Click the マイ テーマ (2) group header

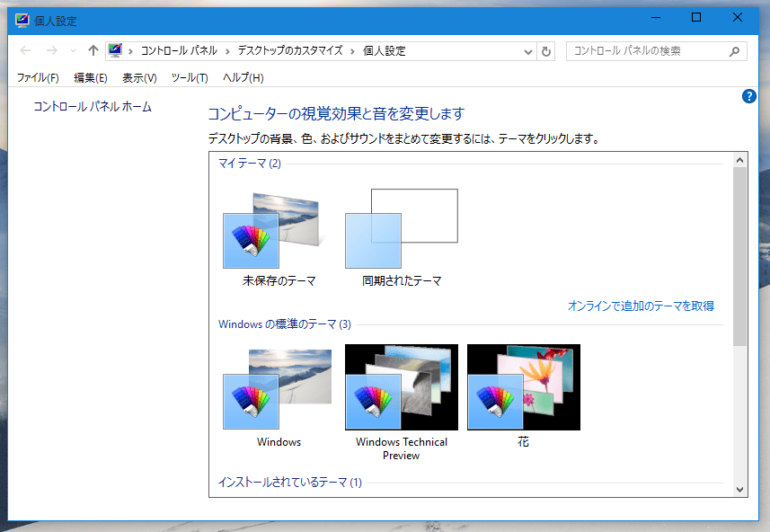(x=250, y=163)
